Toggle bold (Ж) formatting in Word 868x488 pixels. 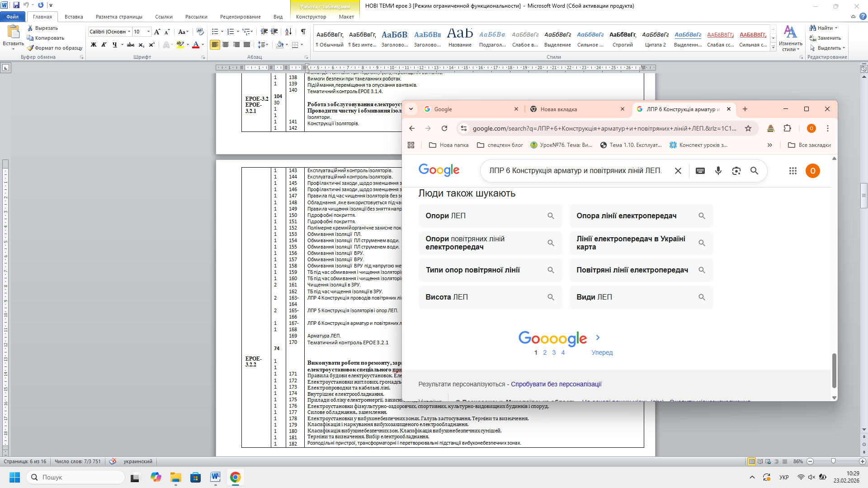[x=94, y=45]
